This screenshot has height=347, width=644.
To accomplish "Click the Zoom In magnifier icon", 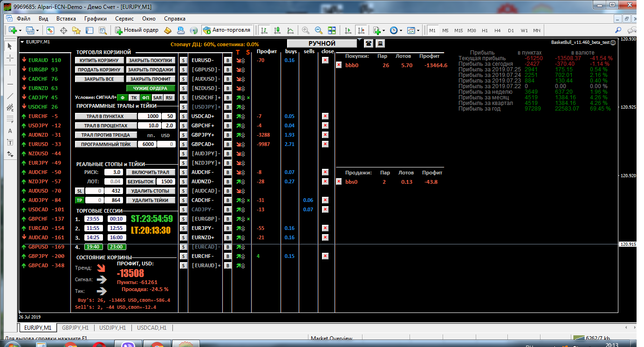I will [x=306, y=30].
